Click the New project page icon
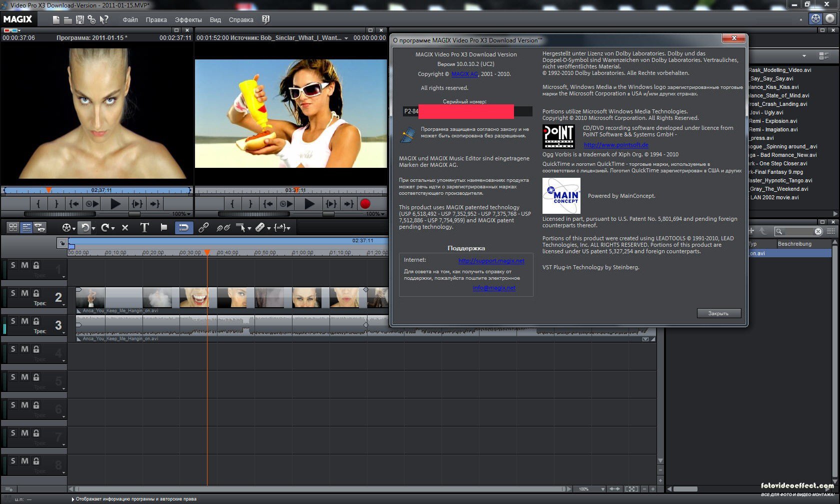The image size is (840, 504). (x=56, y=19)
